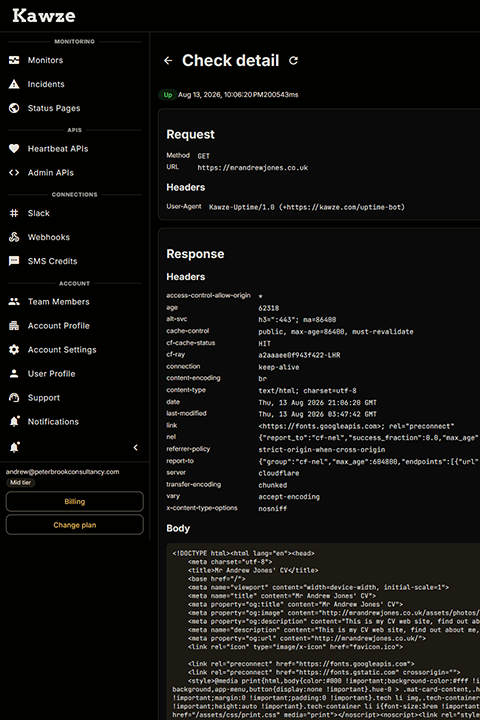This screenshot has height=720, width=480.
Task: Click the Support headset icon
Action: [14, 398]
